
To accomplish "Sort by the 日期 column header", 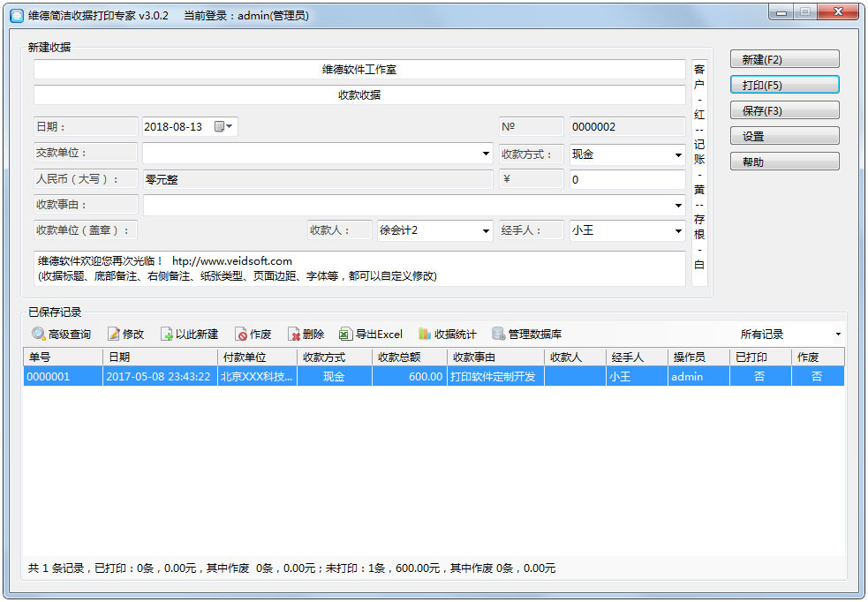I will click(x=160, y=357).
